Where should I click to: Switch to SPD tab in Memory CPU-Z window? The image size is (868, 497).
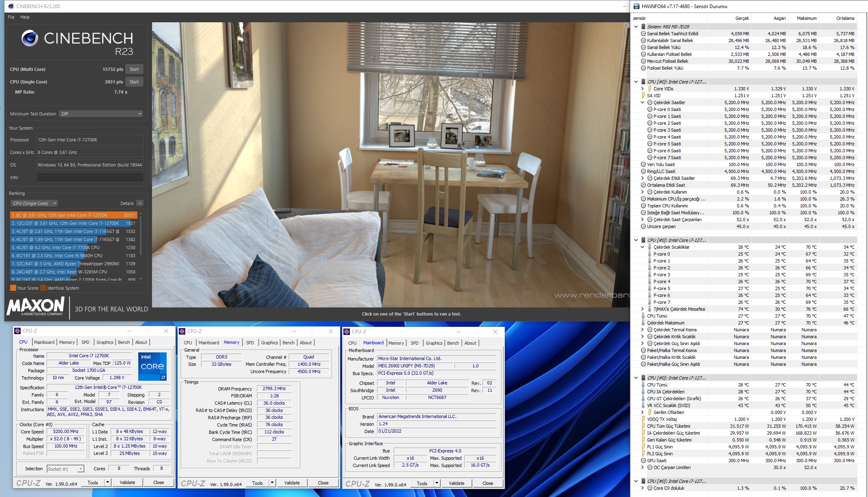coord(250,343)
